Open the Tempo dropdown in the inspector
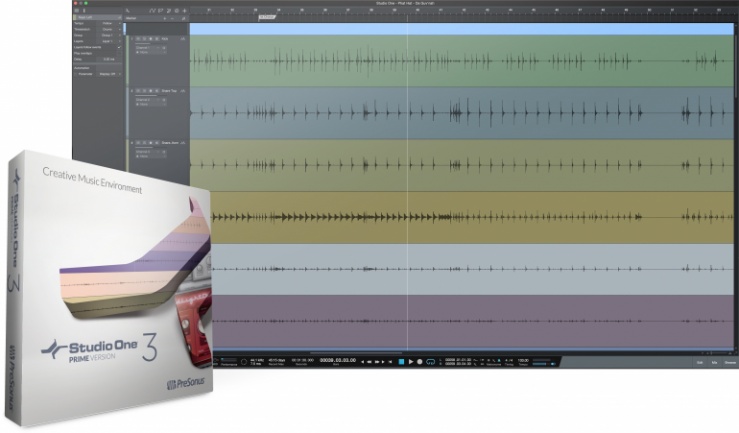The height and width of the screenshot is (433, 739). tap(108, 23)
